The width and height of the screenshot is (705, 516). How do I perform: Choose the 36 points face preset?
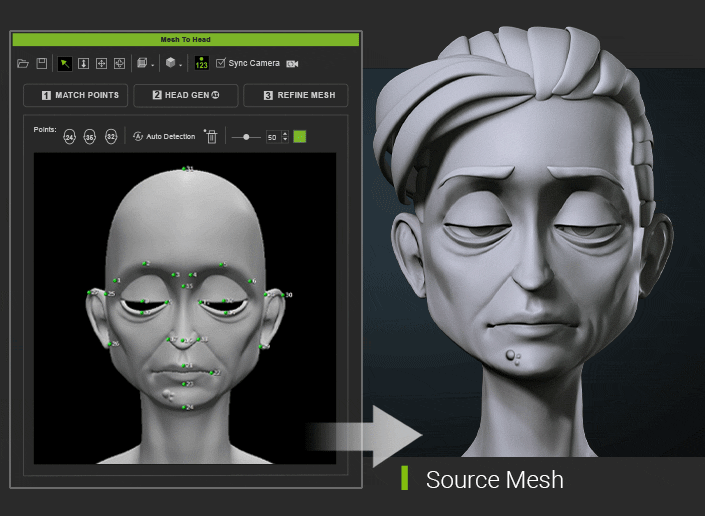pyautogui.click(x=90, y=136)
